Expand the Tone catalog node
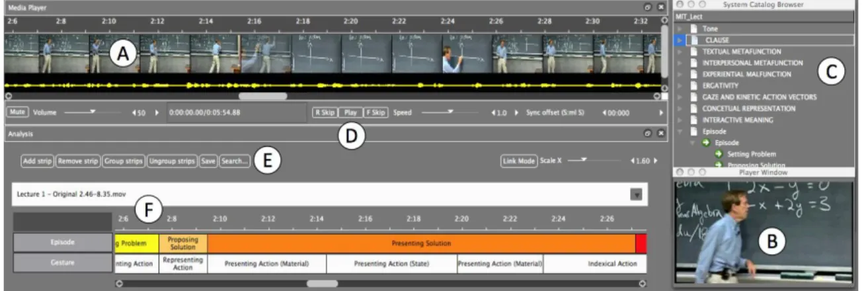The image size is (868, 291). (x=681, y=29)
